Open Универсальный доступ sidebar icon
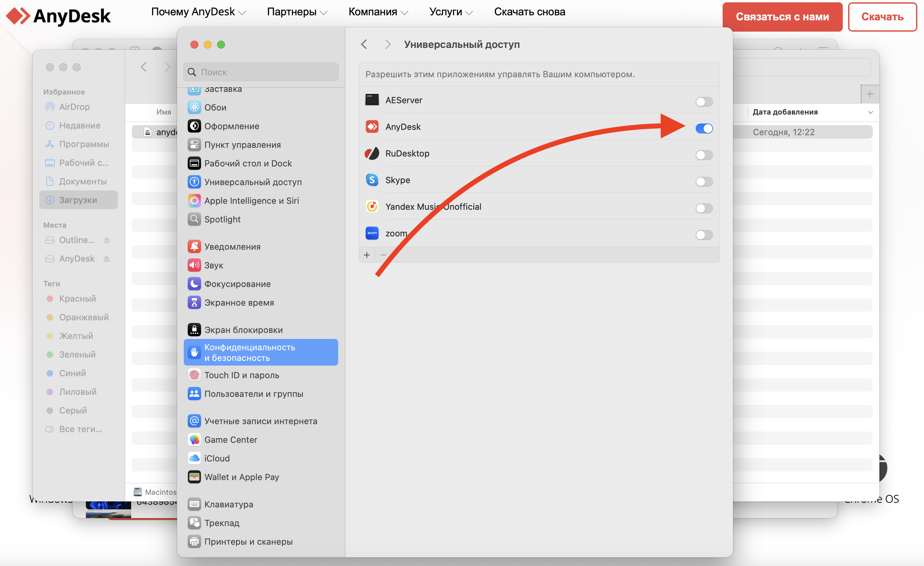The height and width of the screenshot is (566, 924). (194, 182)
